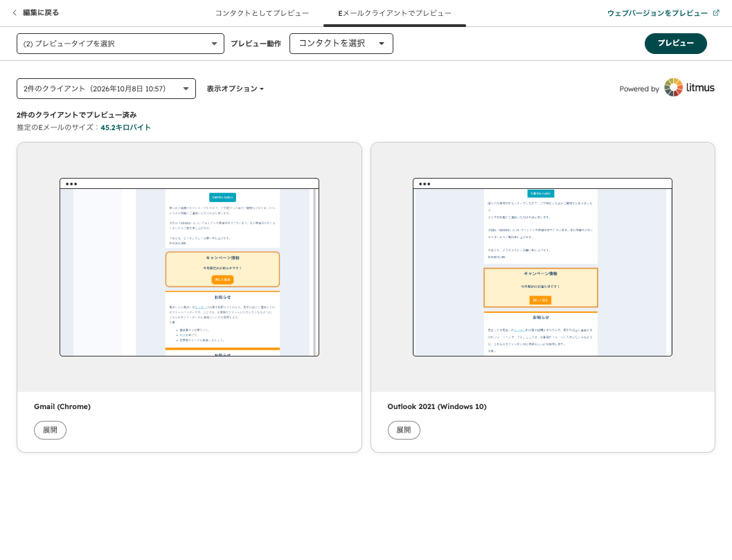Expand the 表示オプション menu
732x560 pixels.
[235, 89]
